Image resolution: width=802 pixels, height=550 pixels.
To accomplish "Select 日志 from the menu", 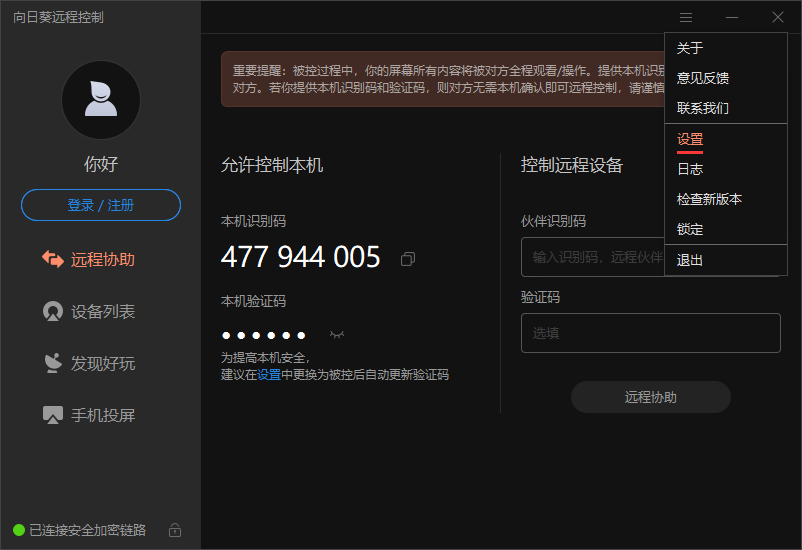I will pyautogui.click(x=726, y=169).
